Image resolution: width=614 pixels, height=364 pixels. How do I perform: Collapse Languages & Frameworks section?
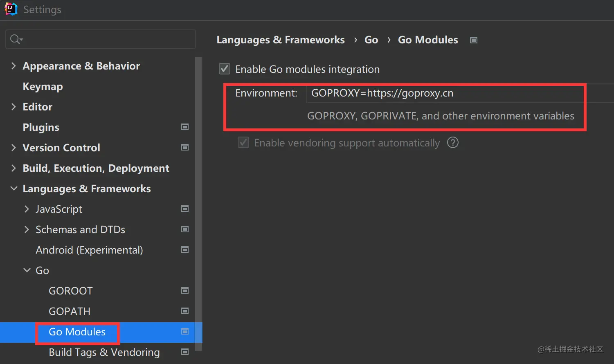tap(13, 189)
